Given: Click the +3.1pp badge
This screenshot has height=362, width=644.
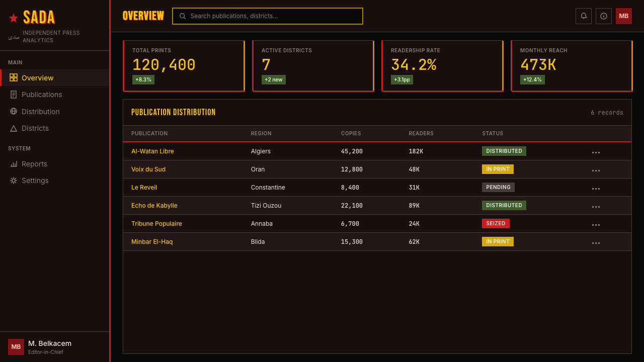Looking at the screenshot, I should pyautogui.click(x=402, y=80).
